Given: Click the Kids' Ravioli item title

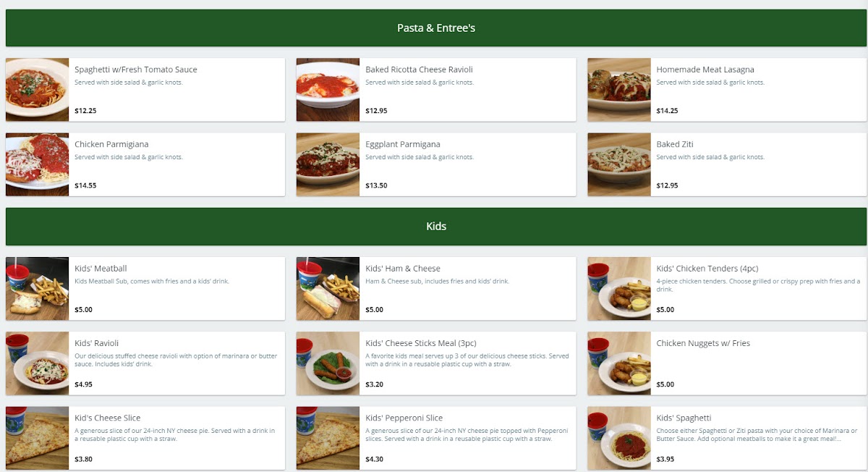Looking at the screenshot, I should (96, 343).
